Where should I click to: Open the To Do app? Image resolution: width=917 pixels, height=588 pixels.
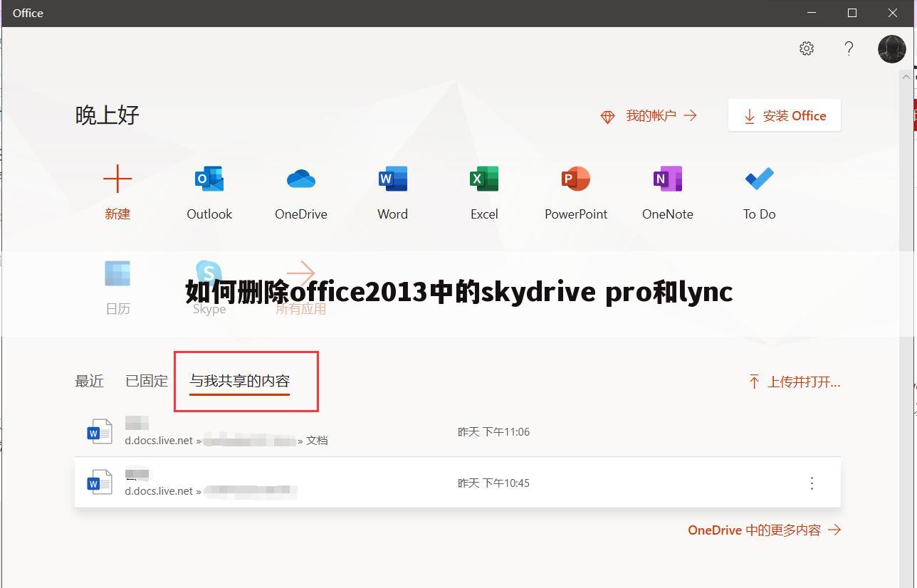(x=758, y=179)
